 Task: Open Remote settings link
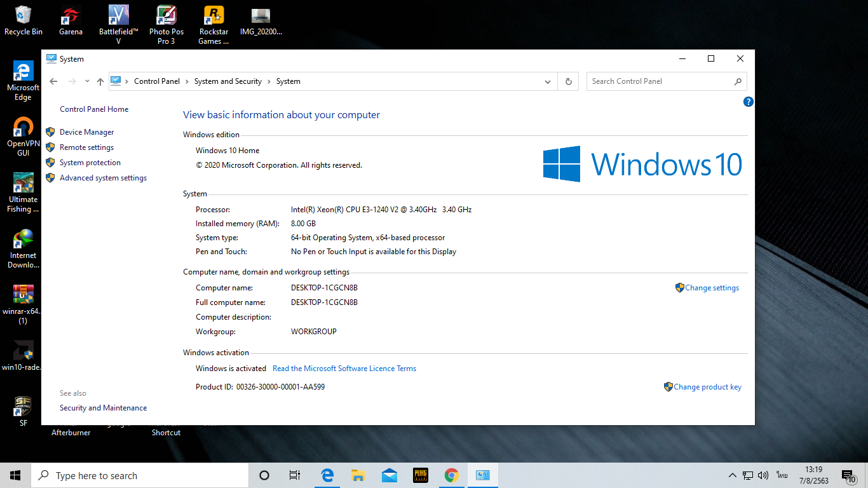point(87,147)
